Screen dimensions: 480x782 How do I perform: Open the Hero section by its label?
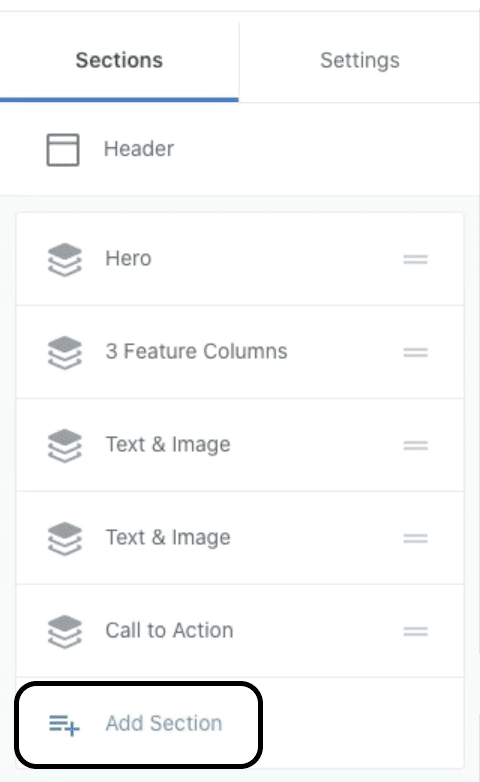point(128,258)
